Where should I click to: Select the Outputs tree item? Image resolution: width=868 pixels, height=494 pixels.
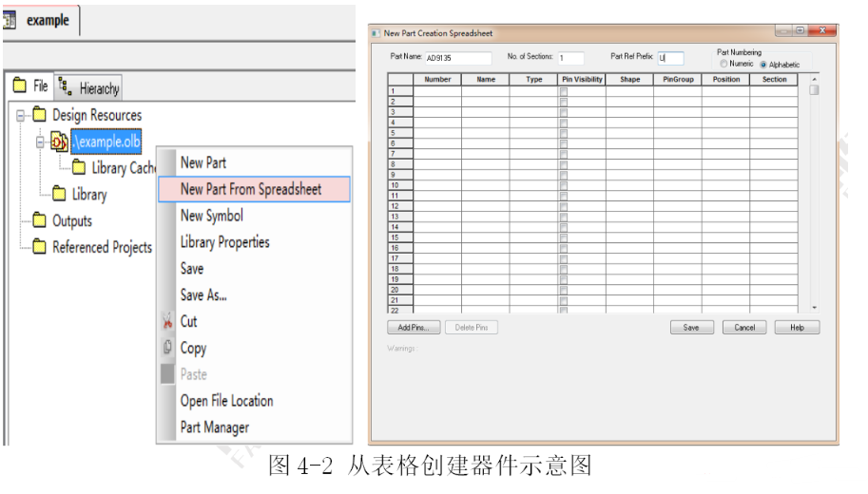pos(72,220)
